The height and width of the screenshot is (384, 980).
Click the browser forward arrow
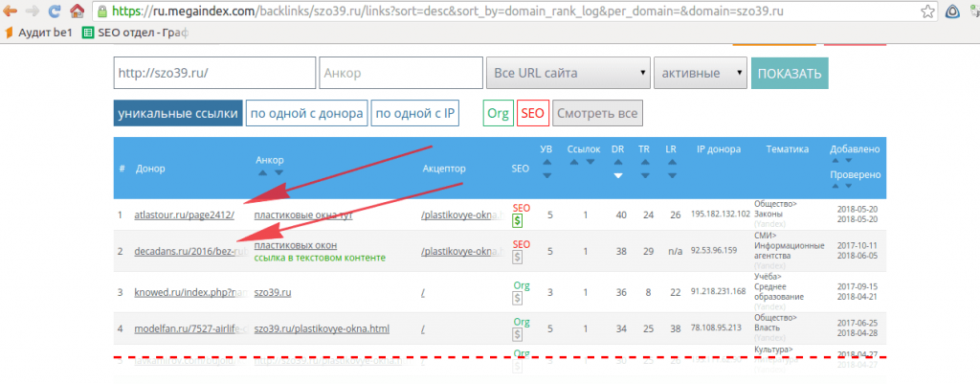[32, 11]
